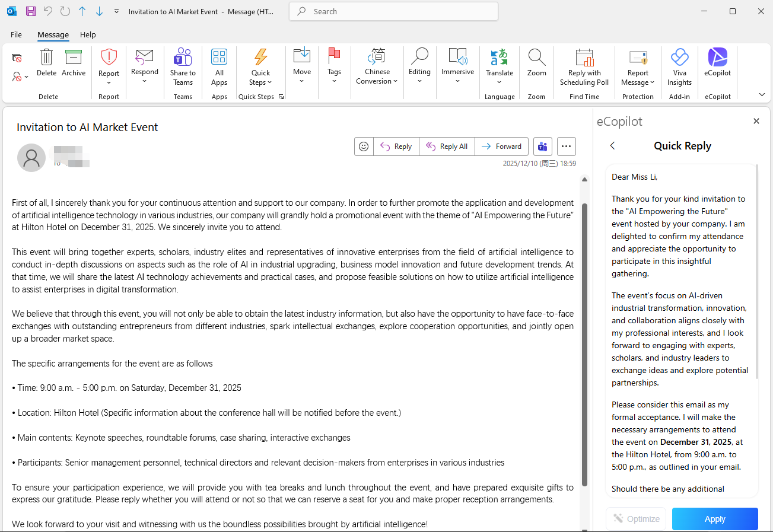Apply the eCopilot Quick Reply
Screen dimensions: 773x532
[x=715, y=518]
